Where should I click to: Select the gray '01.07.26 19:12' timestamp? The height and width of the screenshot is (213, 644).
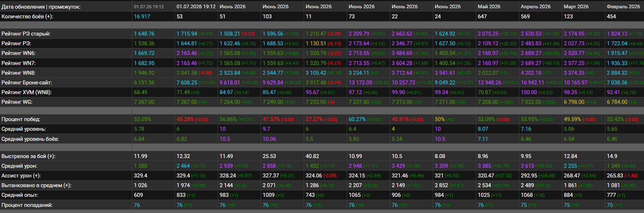point(149,6)
